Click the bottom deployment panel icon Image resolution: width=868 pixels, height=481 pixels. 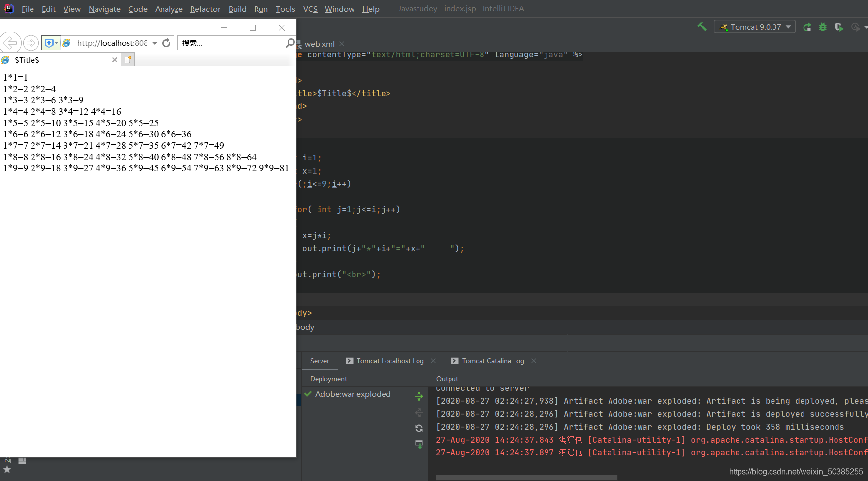click(x=419, y=444)
